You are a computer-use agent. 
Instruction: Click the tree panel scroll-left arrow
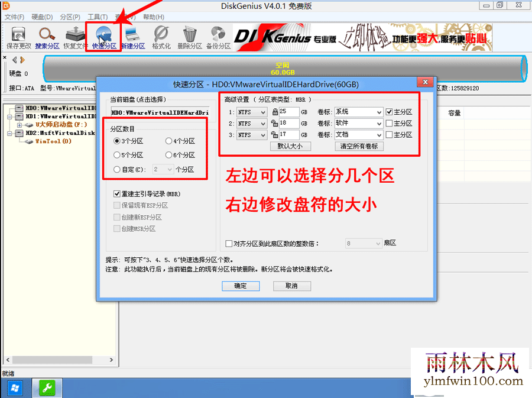point(8,360)
